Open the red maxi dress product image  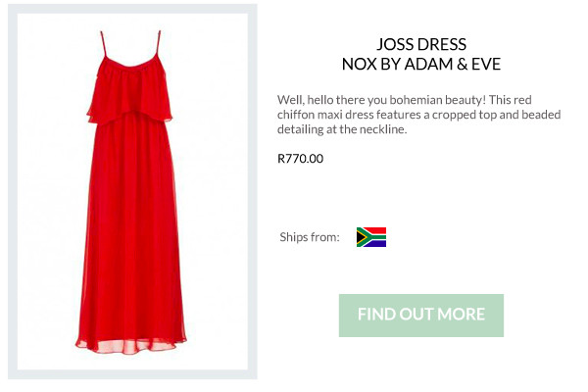[132, 191]
